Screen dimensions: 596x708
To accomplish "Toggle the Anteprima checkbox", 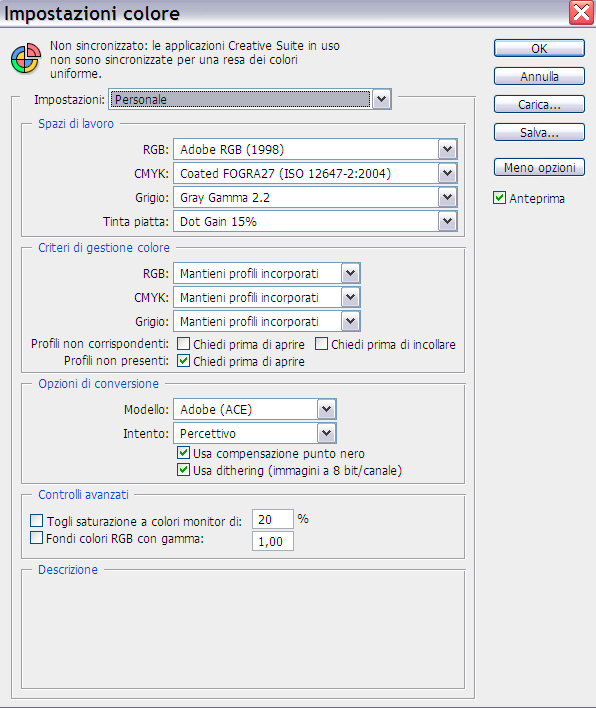I will [x=499, y=198].
